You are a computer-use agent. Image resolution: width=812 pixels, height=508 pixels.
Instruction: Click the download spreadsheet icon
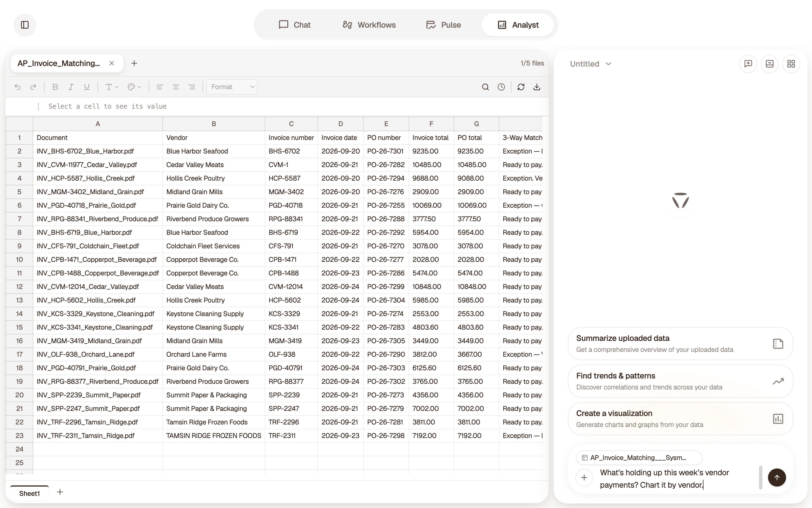click(537, 87)
